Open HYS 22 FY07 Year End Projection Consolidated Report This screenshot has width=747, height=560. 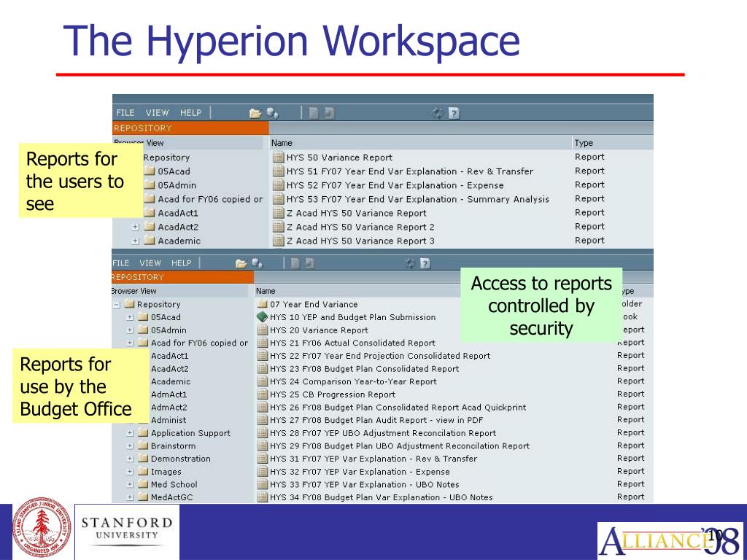379,356
